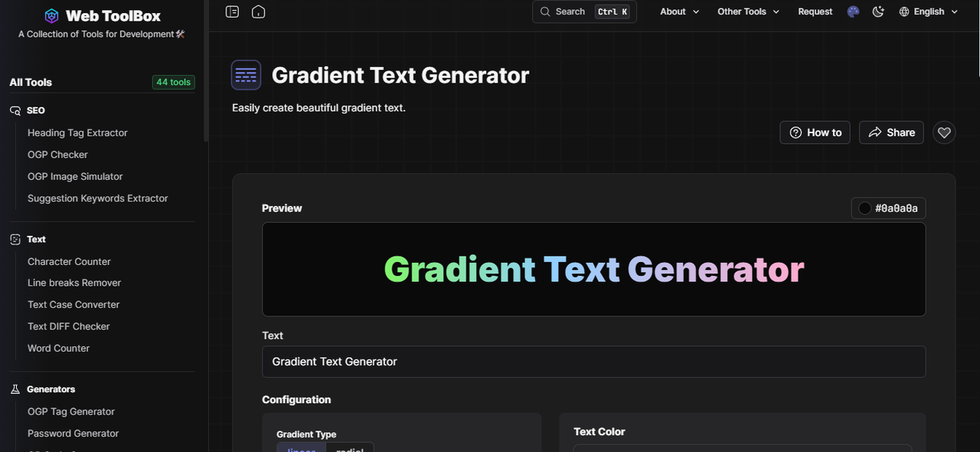Open OGP Tag Generator tool
980x452 pixels.
70,411
